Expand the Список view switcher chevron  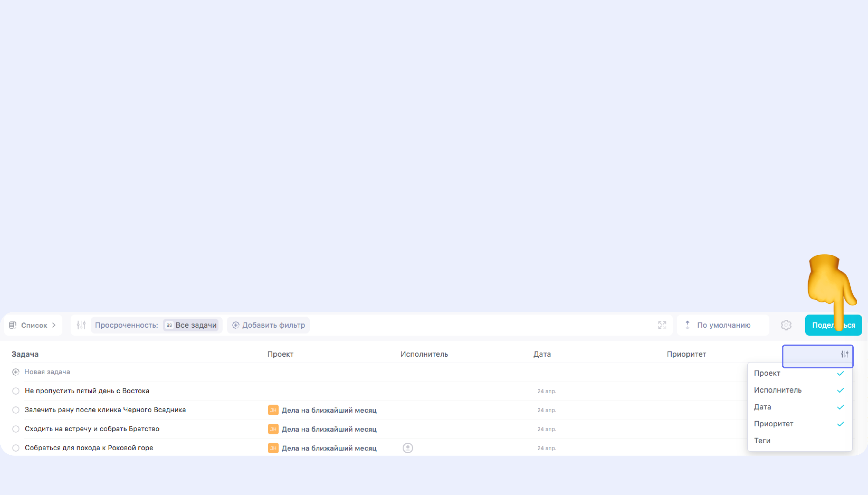[54, 325]
